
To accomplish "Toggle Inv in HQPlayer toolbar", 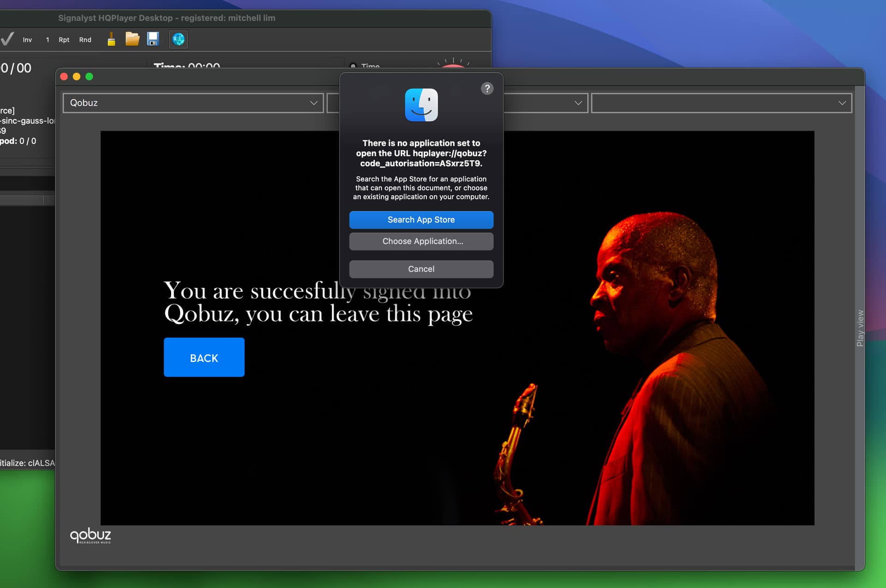I will tap(27, 40).
